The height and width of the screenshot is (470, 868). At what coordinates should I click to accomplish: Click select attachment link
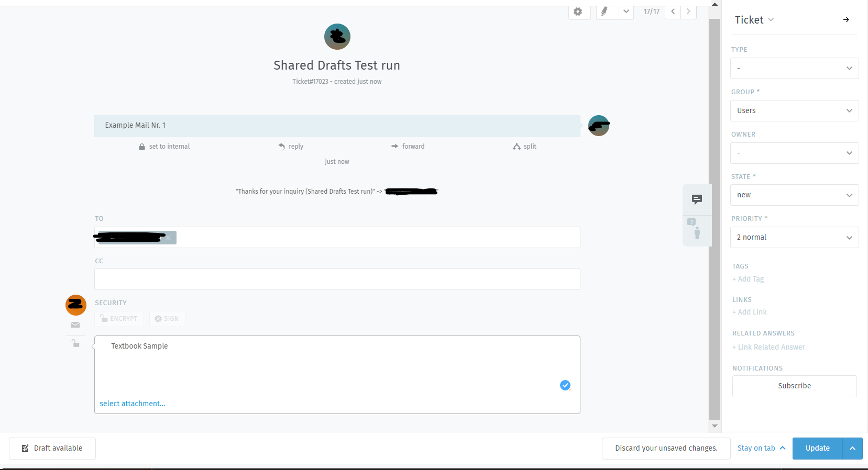[x=133, y=404]
